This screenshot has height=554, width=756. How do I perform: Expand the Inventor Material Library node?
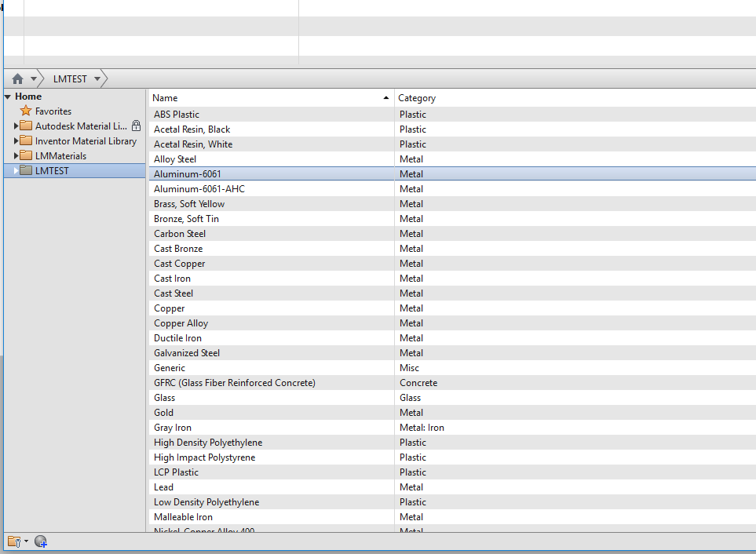point(16,141)
